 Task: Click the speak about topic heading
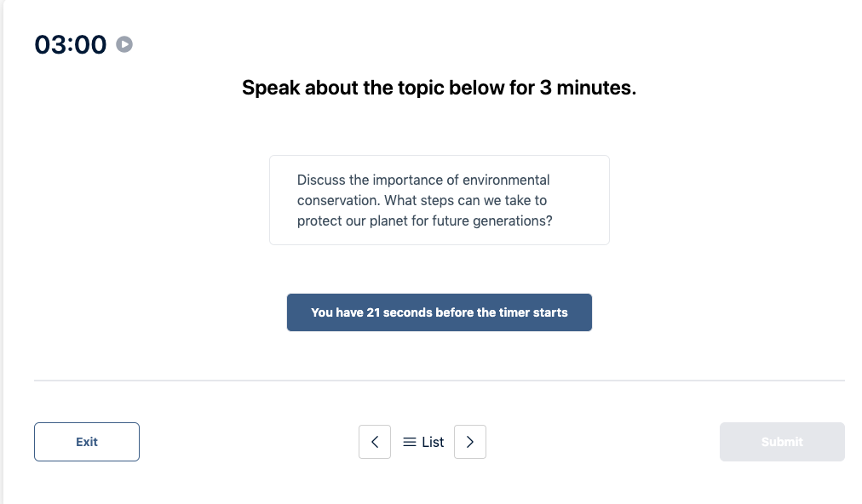440,87
